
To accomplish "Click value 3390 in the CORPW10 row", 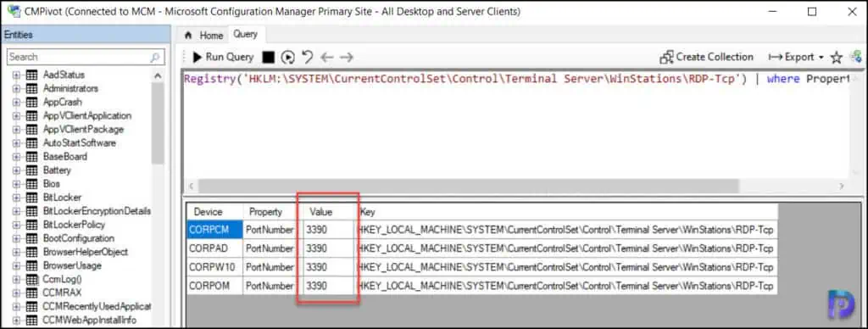I will (327, 267).
